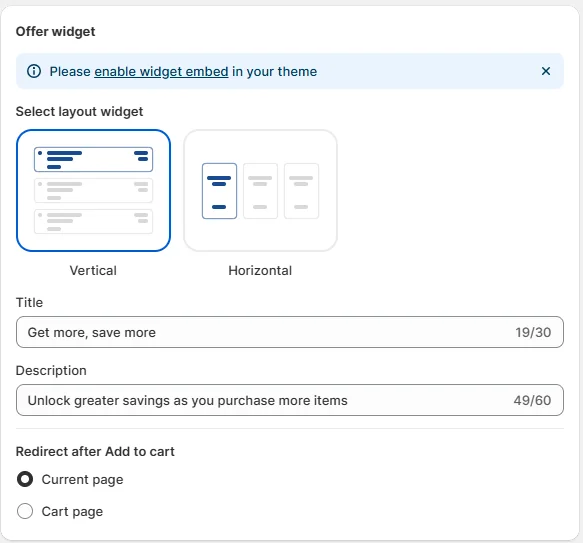The width and height of the screenshot is (583, 543).
Task: Open the enable widget embed link
Action: [161, 71]
